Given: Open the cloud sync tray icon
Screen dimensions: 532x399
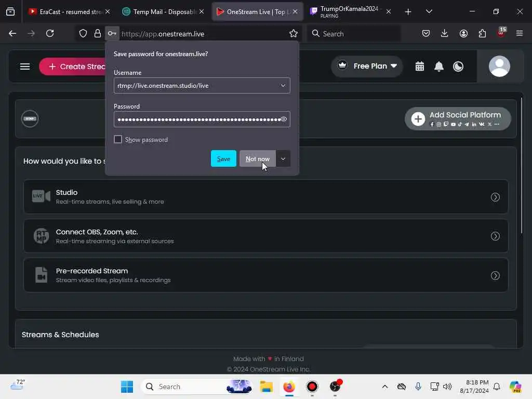Looking at the screenshot, I should tap(402, 387).
